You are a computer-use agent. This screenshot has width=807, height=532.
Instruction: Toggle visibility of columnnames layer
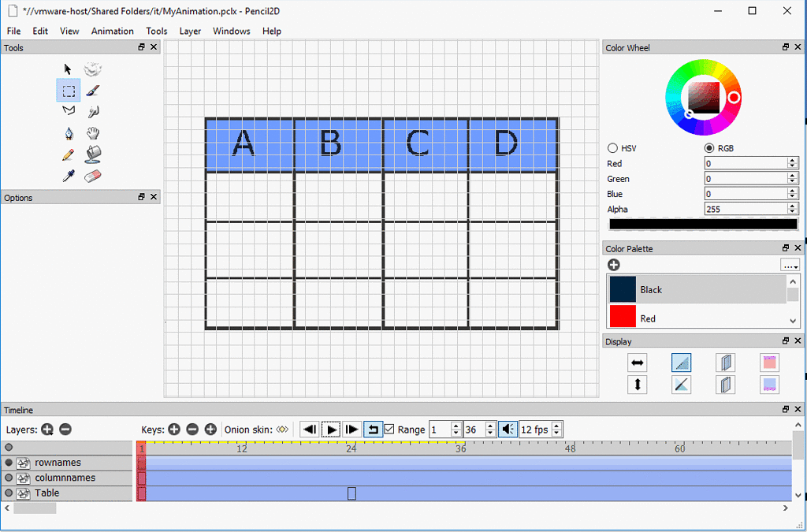[x=9, y=478]
